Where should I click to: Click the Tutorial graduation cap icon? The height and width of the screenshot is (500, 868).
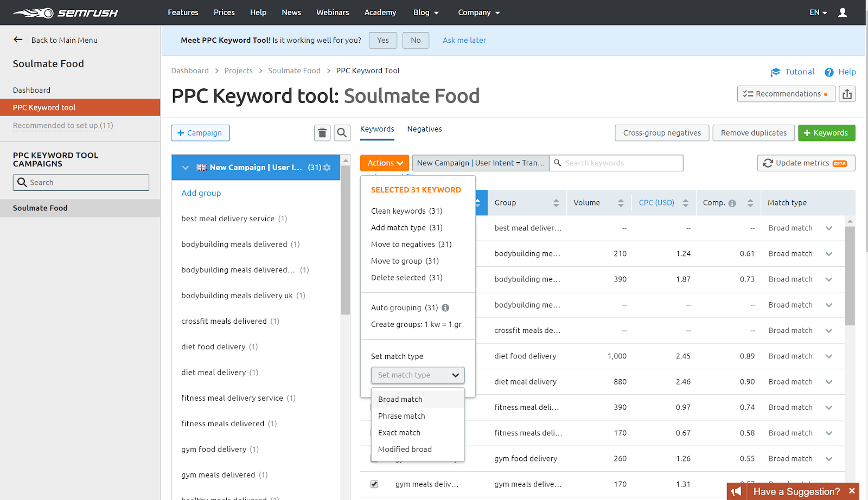pyautogui.click(x=775, y=72)
